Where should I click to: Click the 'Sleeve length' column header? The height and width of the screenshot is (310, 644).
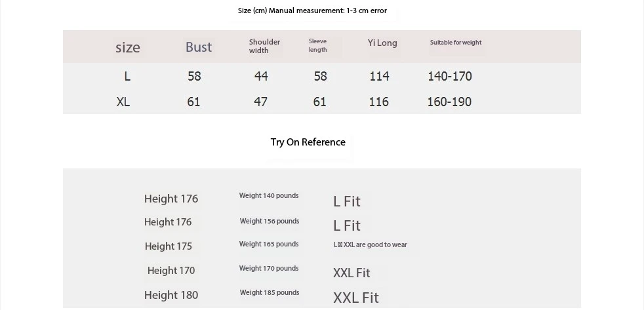coord(318,45)
